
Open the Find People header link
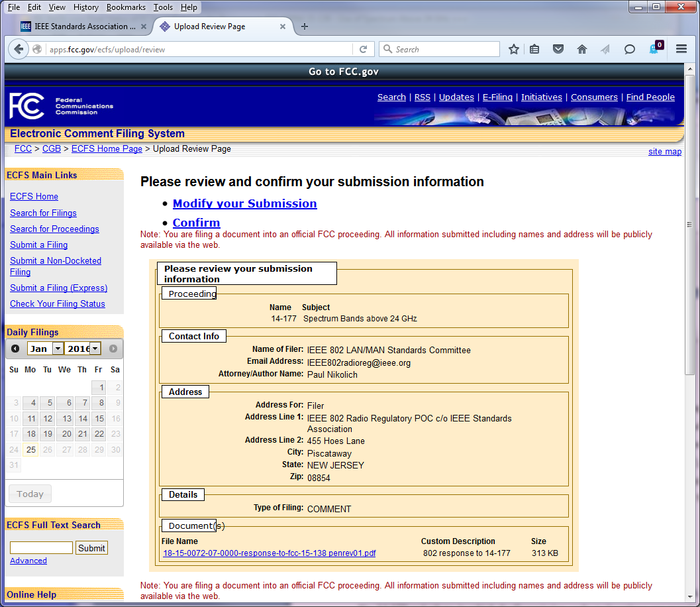click(x=650, y=97)
